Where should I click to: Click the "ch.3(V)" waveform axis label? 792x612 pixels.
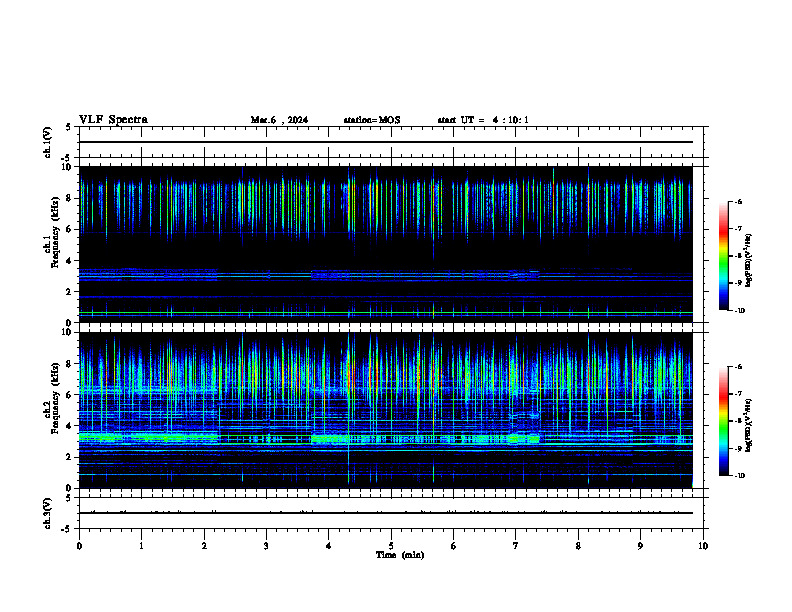coord(47,513)
